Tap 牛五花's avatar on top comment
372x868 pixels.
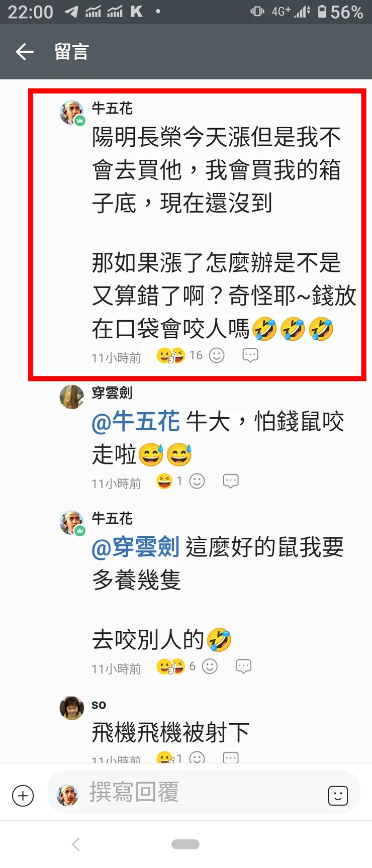pyautogui.click(x=72, y=112)
